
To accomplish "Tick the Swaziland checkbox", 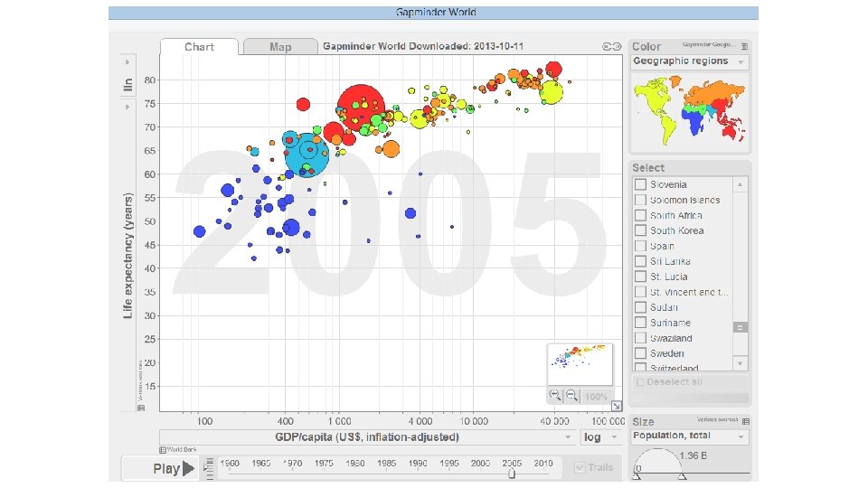I will pos(640,338).
